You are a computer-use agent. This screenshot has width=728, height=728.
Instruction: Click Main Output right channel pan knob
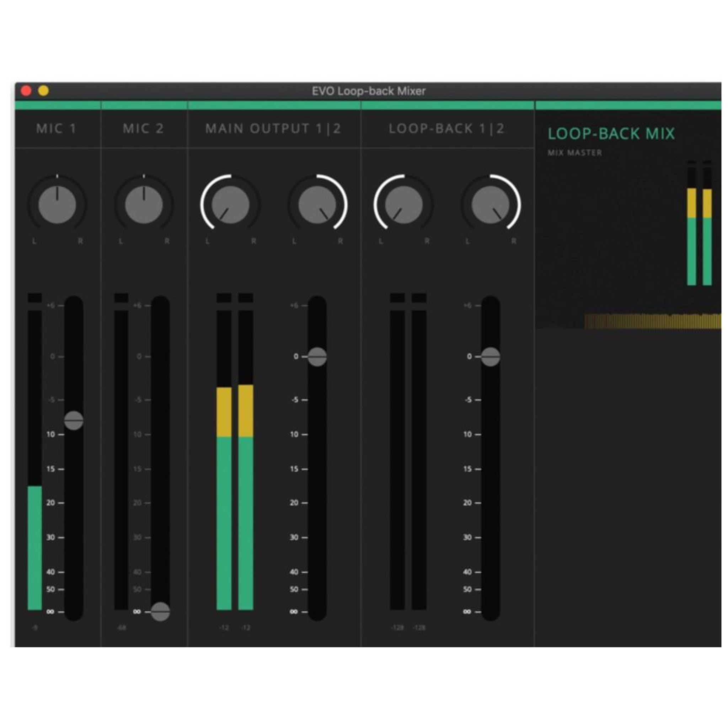click(x=317, y=205)
